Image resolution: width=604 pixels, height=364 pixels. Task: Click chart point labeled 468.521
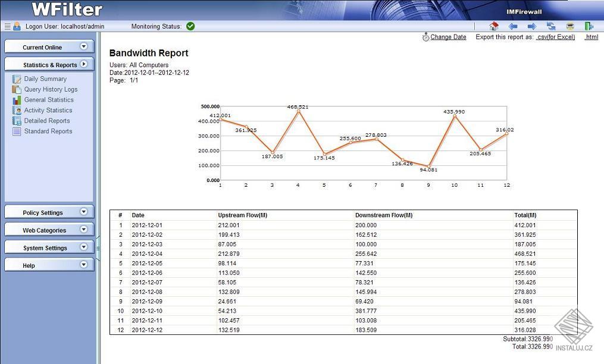298,111
